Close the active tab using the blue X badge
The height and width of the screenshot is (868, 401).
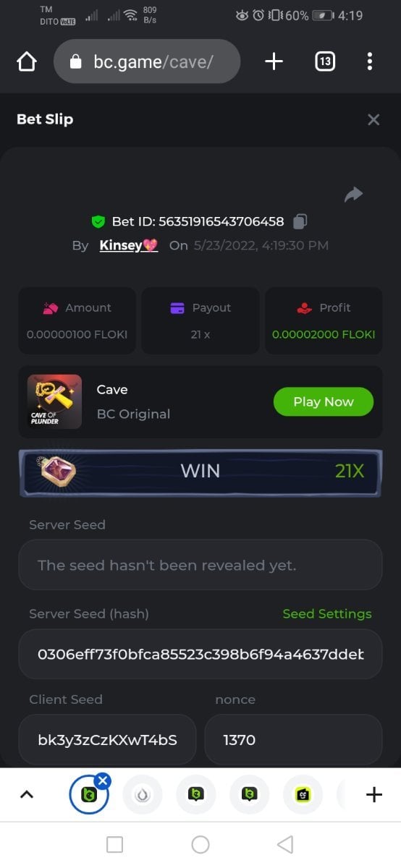[103, 780]
